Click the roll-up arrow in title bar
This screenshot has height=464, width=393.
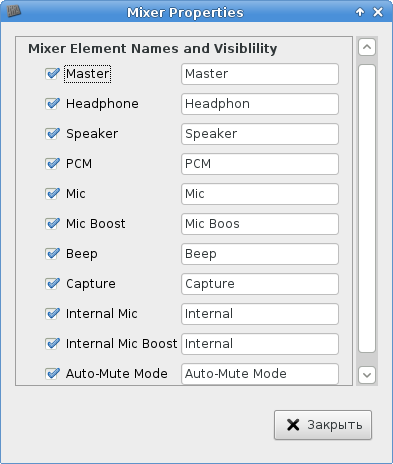coord(360,12)
